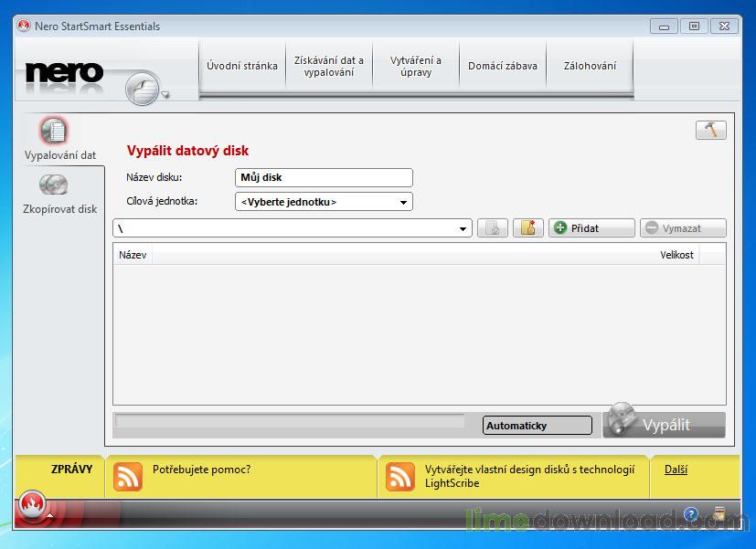
Task: Click the Automaticky disc type selector
Action: pyautogui.click(x=538, y=426)
